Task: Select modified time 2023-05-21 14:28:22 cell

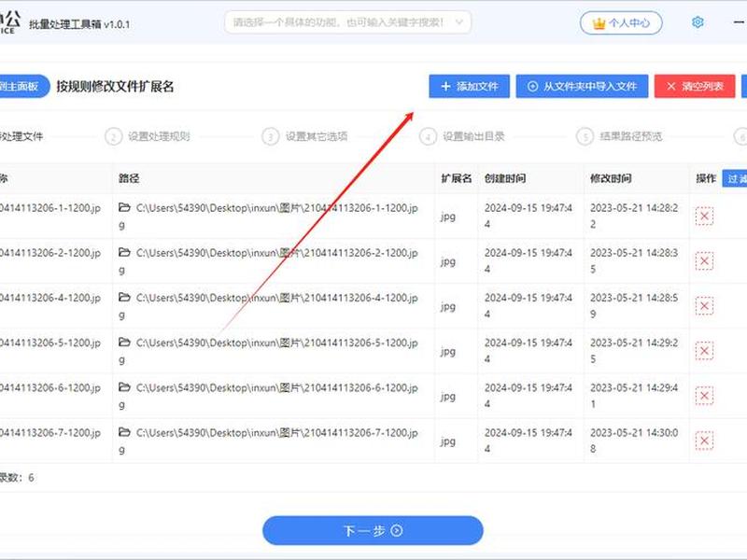Action: click(636, 217)
